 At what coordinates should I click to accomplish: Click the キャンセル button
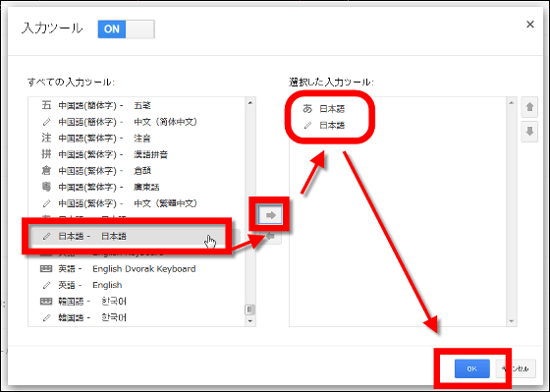pyautogui.click(x=516, y=368)
